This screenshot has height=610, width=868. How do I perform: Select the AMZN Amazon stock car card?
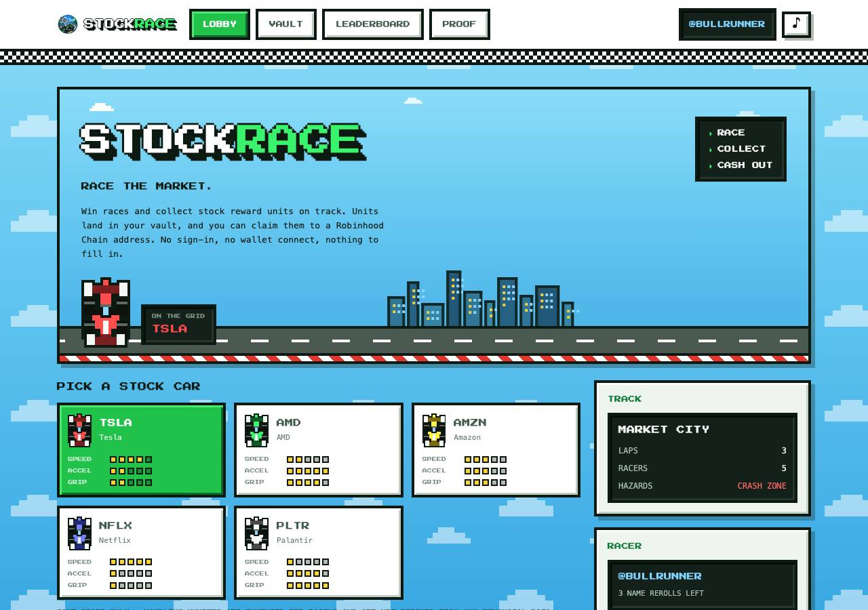pyautogui.click(x=496, y=449)
